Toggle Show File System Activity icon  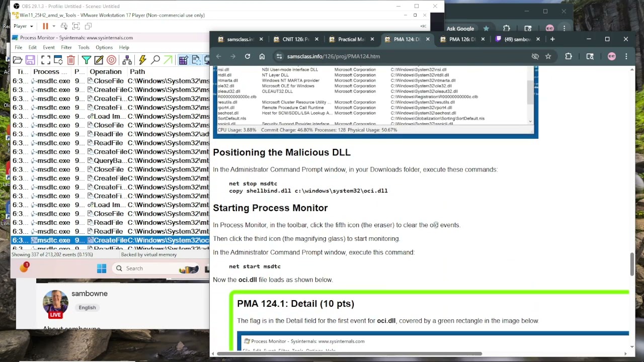point(196,60)
